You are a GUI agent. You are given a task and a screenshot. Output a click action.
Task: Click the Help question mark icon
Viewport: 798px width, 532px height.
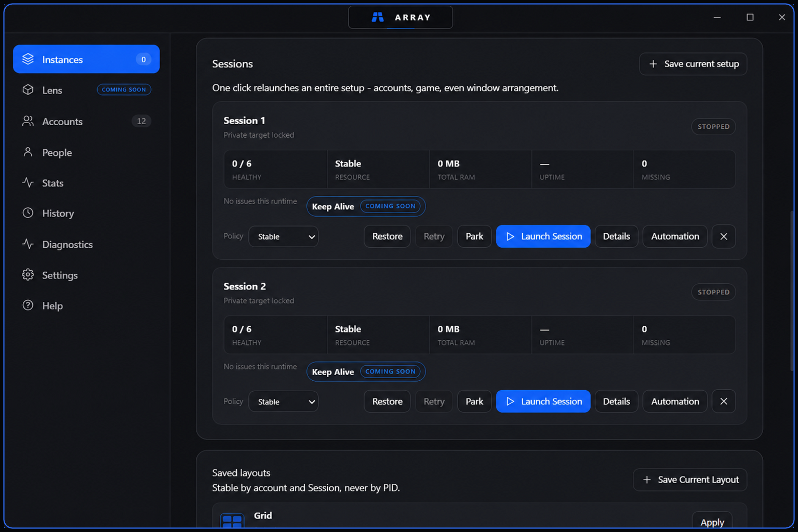tap(28, 305)
